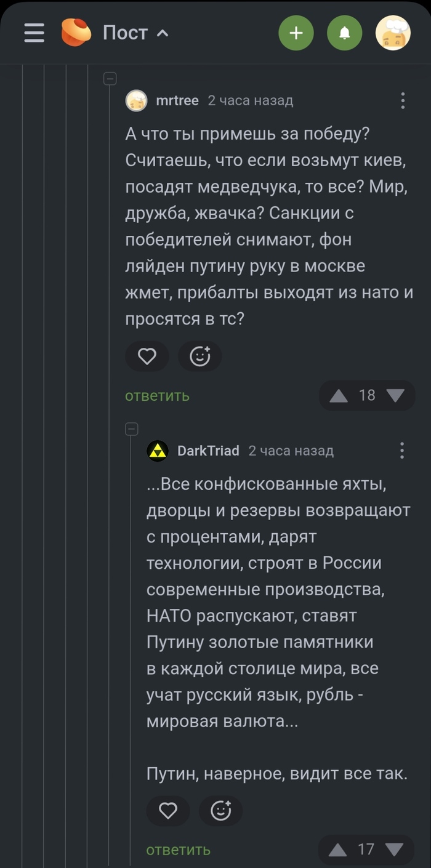Collapse mrtree's comment thread
431x868 pixels.
pyautogui.click(x=110, y=78)
